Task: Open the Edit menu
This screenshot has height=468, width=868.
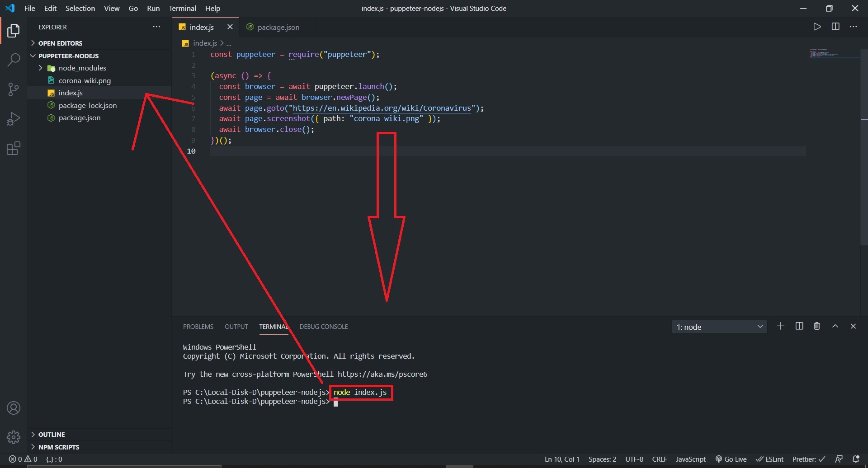Action: pos(50,8)
